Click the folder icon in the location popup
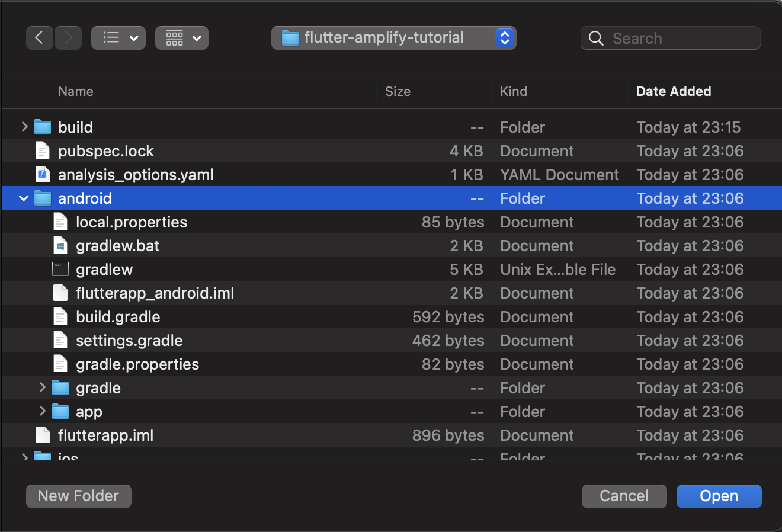 (x=290, y=38)
